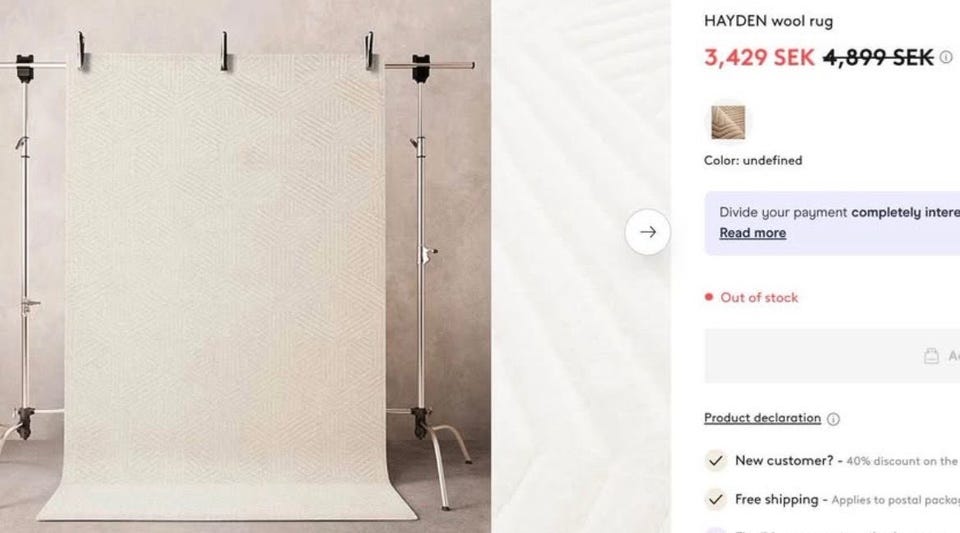Click the close-up rug texture image

pyautogui.click(x=580, y=266)
